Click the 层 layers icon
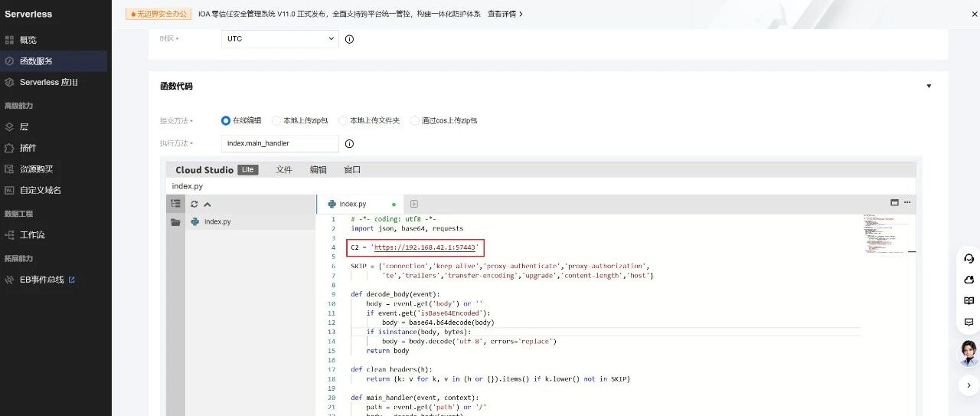Image resolution: width=980 pixels, height=416 pixels. tap(10, 126)
